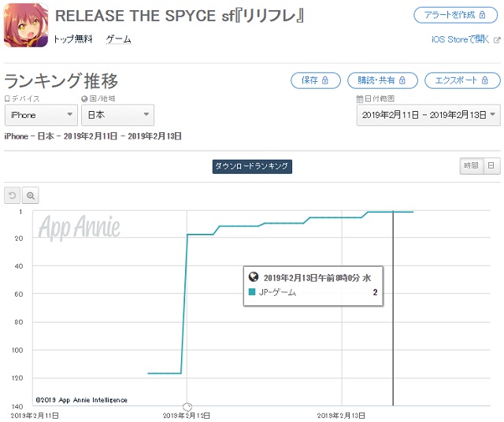This screenshot has height=422, width=504.
Task: Click event marker on 2月12日 axis
Action: 187,407
